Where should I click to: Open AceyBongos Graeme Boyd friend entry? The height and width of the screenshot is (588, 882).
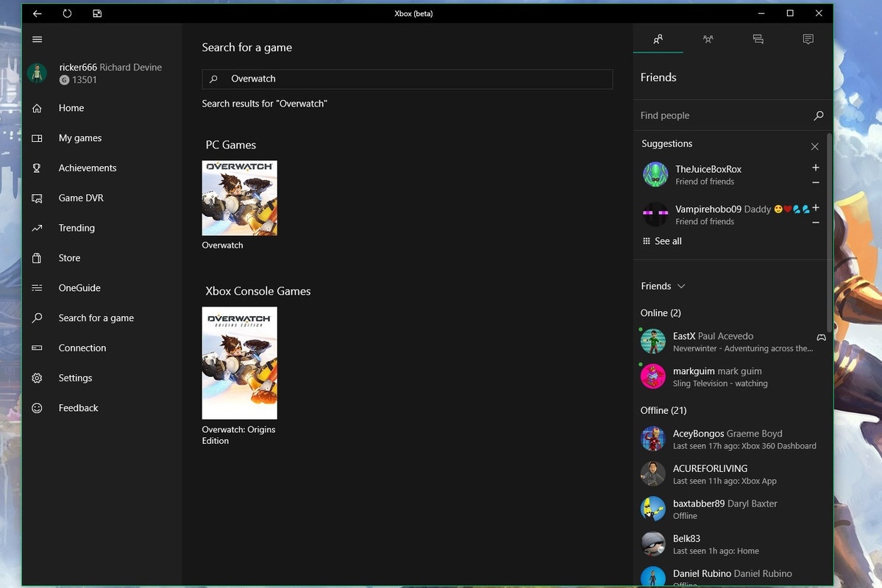731,439
